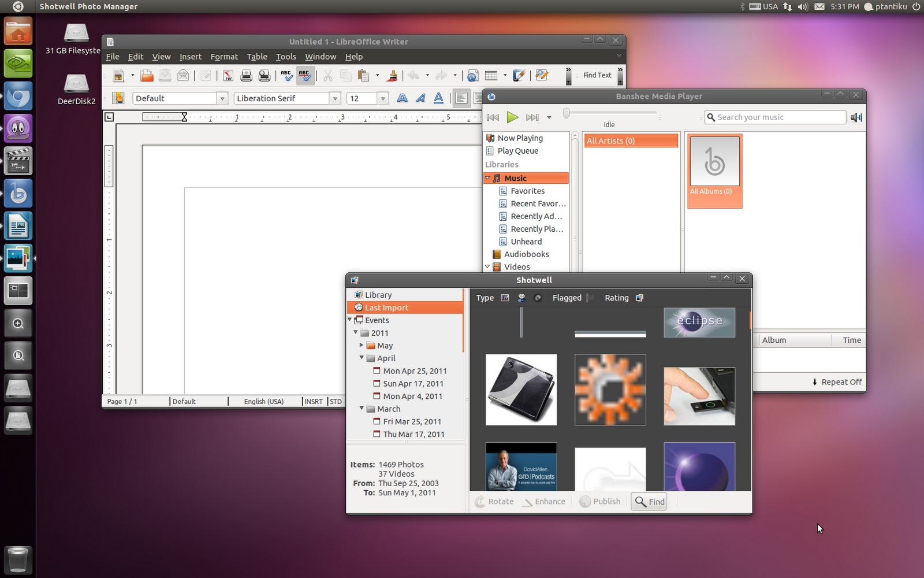Filter Shotwell by RAW photos icon
The width and height of the screenshot is (924, 578).
tap(538, 298)
